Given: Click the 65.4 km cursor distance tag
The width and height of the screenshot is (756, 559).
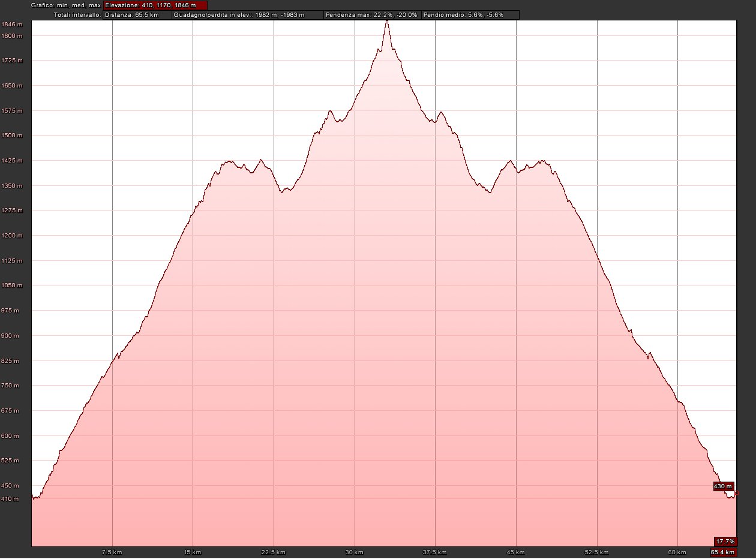Looking at the screenshot, I should coord(723,552).
